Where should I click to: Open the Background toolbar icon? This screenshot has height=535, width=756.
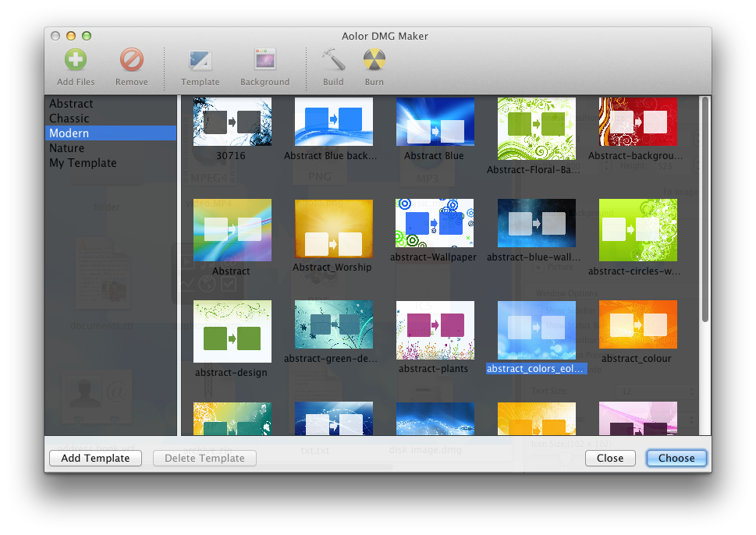point(264,61)
